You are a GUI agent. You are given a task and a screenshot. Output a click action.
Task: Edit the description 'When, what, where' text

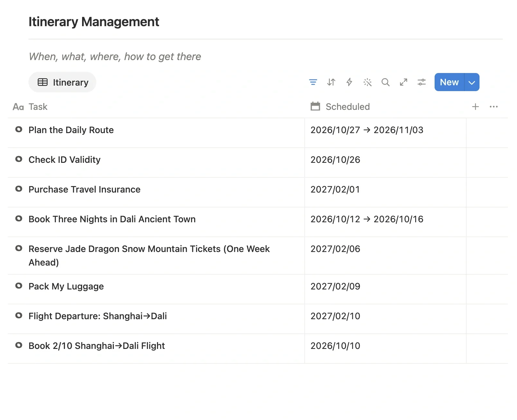point(115,57)
